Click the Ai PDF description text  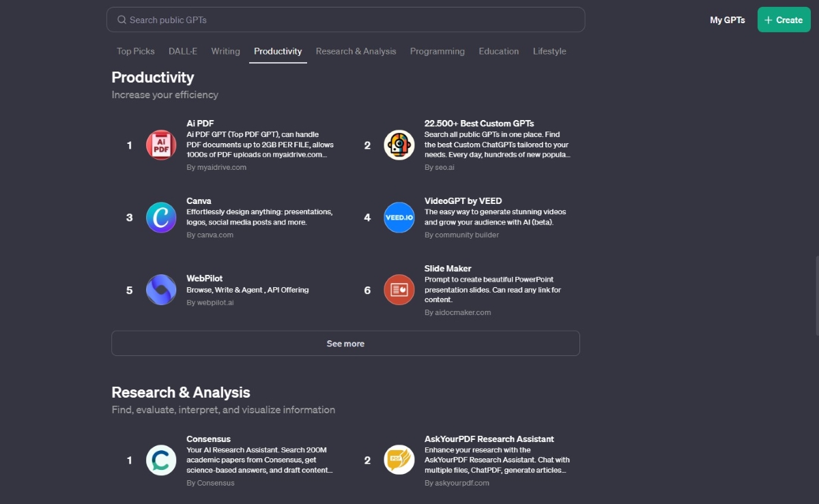[259, 145]
